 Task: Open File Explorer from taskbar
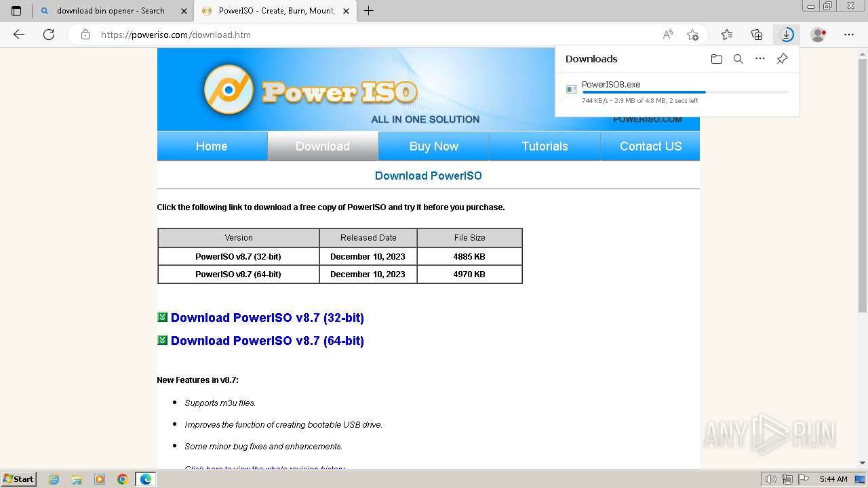tap(77, 479)
